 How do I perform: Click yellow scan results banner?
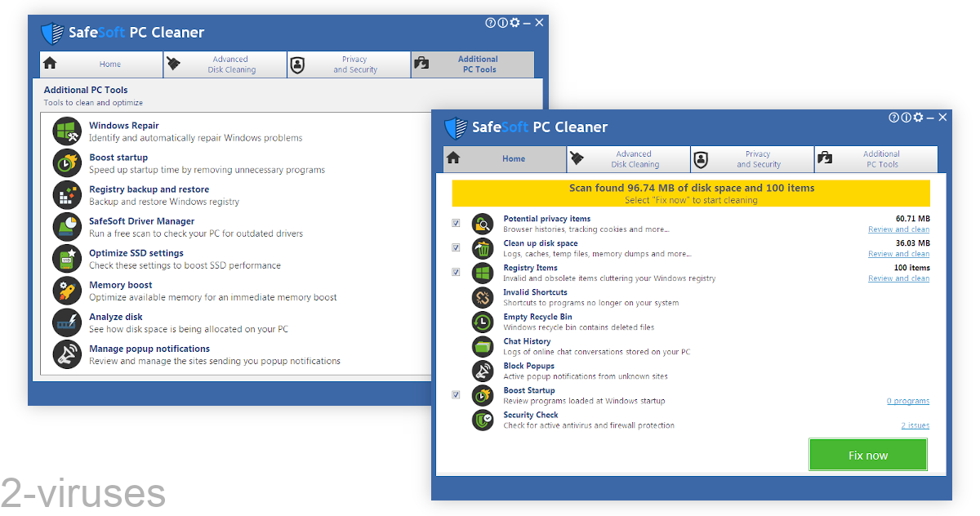691,193
